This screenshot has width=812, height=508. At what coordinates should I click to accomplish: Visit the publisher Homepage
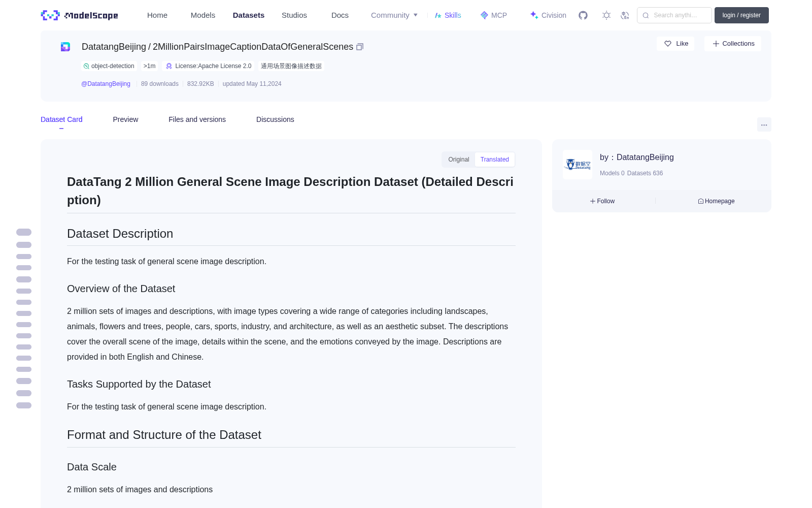click(716, 201)
